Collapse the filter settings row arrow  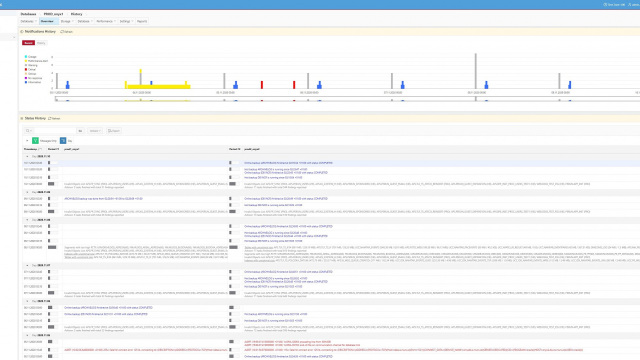[x=27, y=140]
